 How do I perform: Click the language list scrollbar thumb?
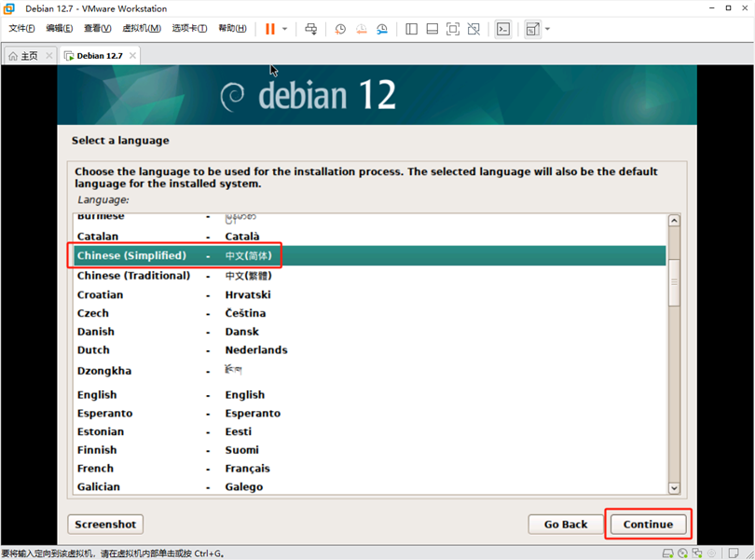point(674,282)
